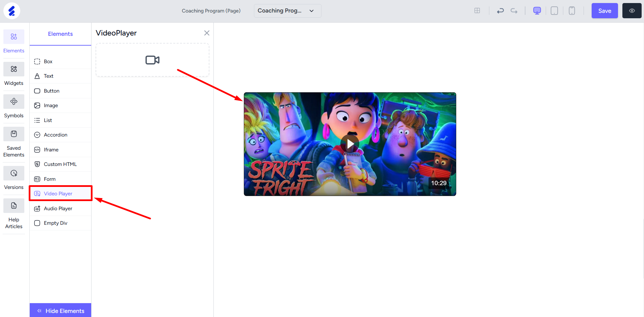Select the List element

(x=60, y=120)
